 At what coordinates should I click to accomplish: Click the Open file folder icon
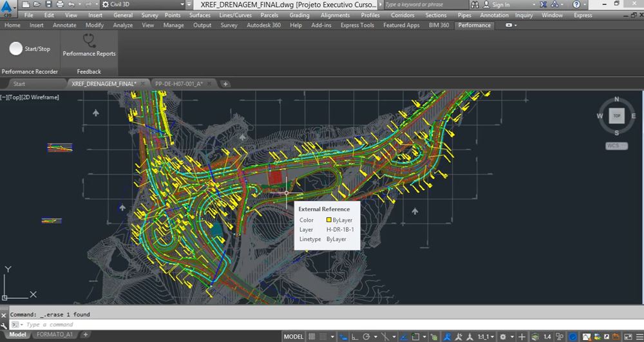click(37, 5)
